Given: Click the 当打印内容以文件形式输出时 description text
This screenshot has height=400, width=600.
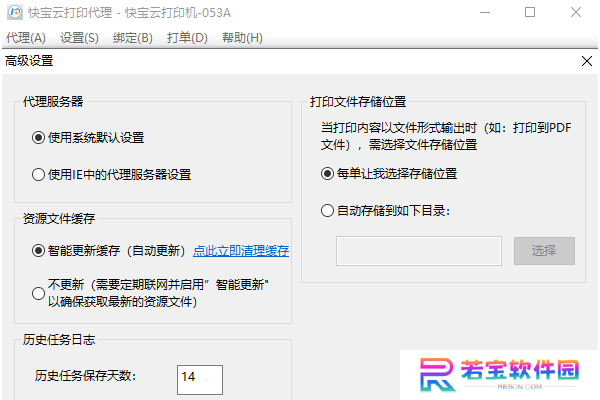Looking at the screenshot, I should click(x=446, y=136).
